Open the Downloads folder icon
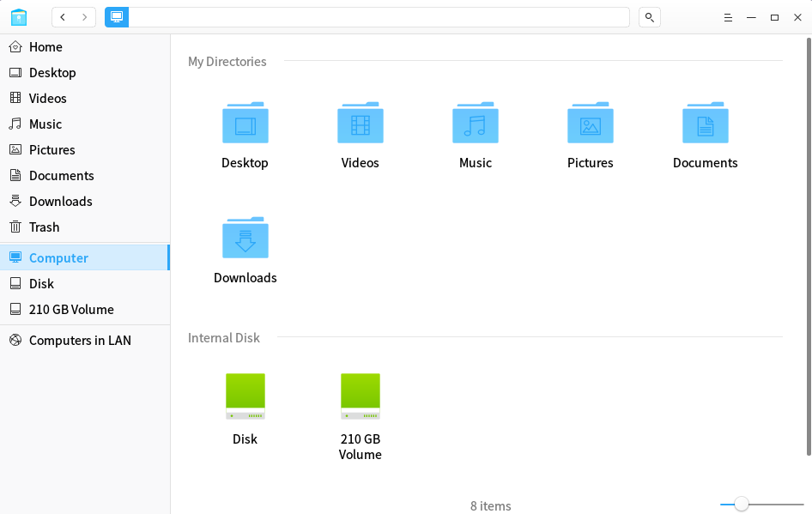This screenshot has width=812, height=514. [x=245, y=239]
